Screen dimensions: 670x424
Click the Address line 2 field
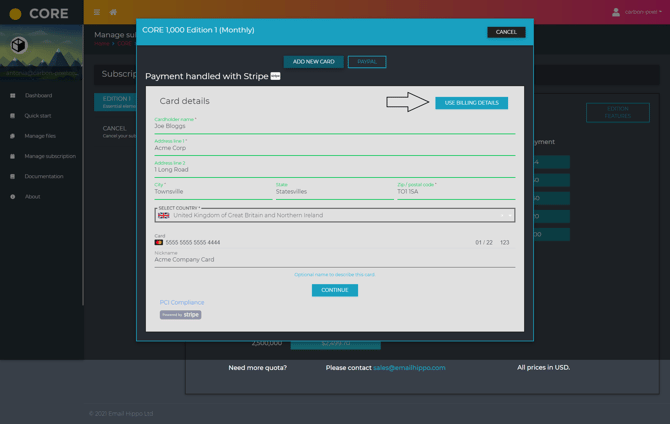click(x=335, y=169)
